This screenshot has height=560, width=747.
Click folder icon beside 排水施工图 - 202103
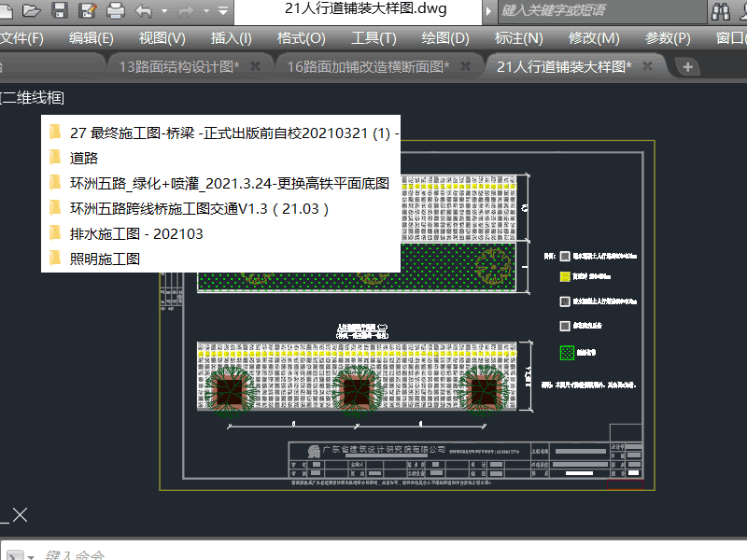[x=55, y=232]
